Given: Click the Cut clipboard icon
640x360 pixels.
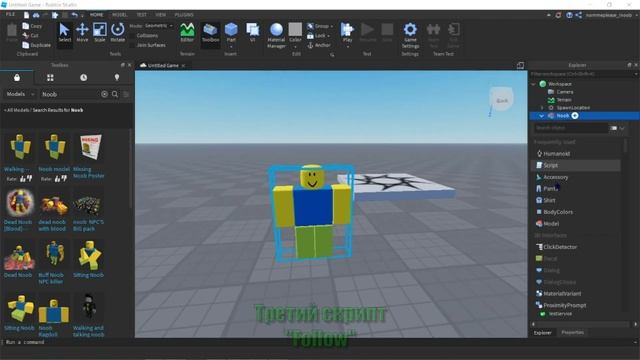Looking at the screenshot, I should [26, 36].
